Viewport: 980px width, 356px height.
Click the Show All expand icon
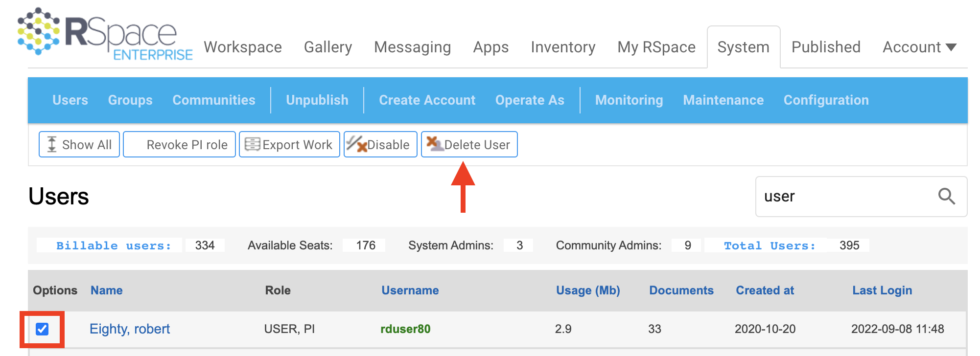[x=52, y=144]
